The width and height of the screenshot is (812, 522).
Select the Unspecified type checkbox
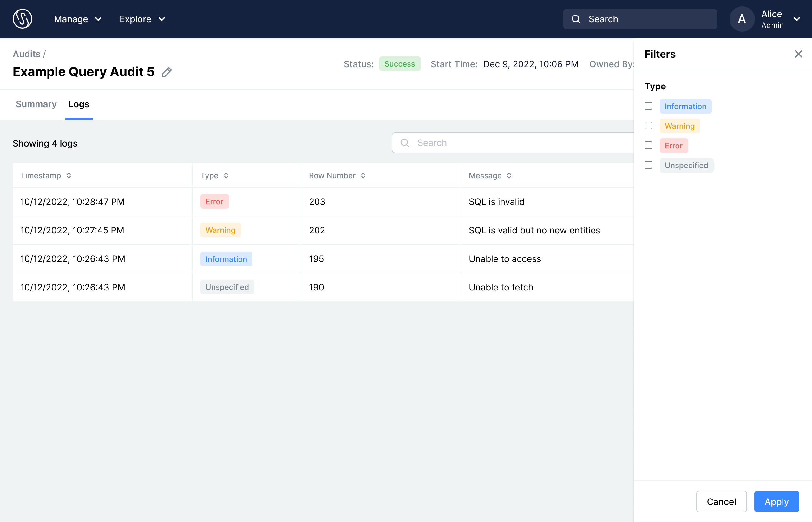click(x=648, y=165)
